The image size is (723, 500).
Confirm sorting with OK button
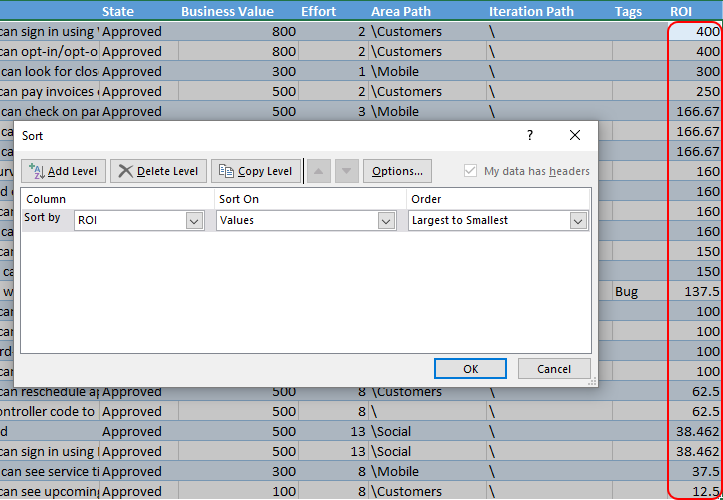471,369
